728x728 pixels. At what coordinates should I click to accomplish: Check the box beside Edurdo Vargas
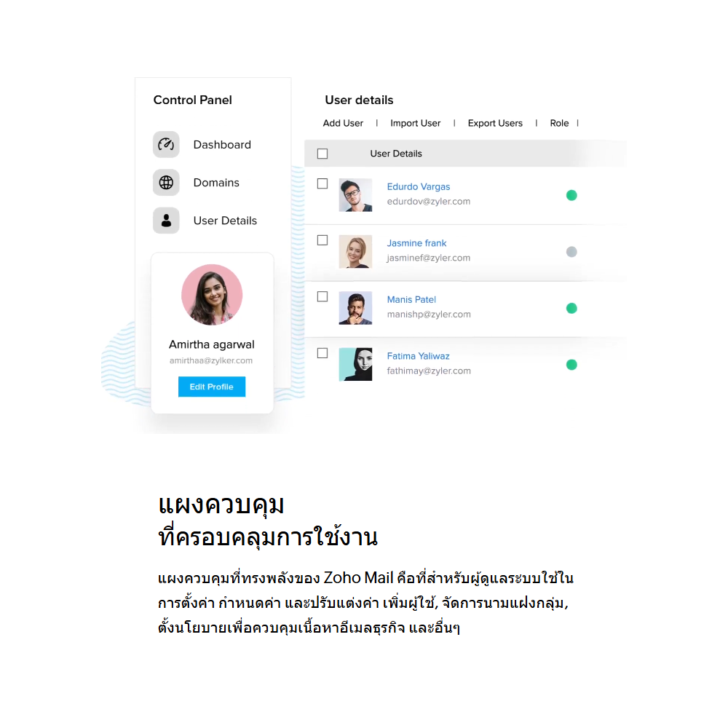(323, 184)
